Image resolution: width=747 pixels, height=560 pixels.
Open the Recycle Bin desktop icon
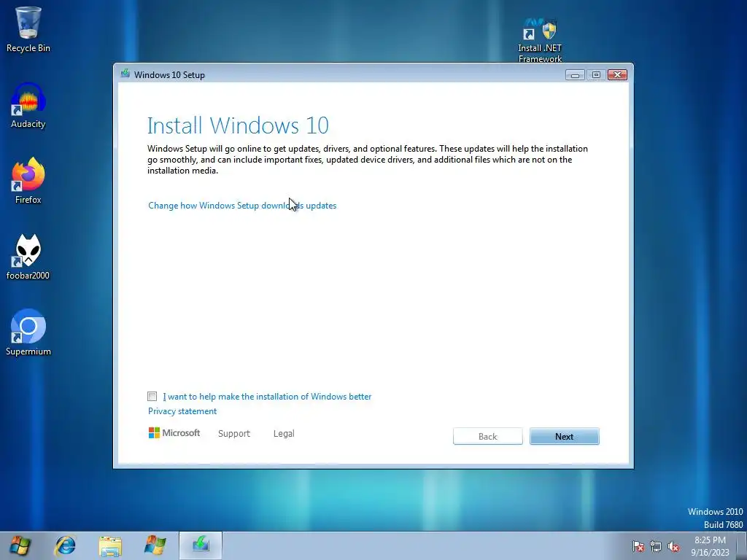(x=28, y=29)
